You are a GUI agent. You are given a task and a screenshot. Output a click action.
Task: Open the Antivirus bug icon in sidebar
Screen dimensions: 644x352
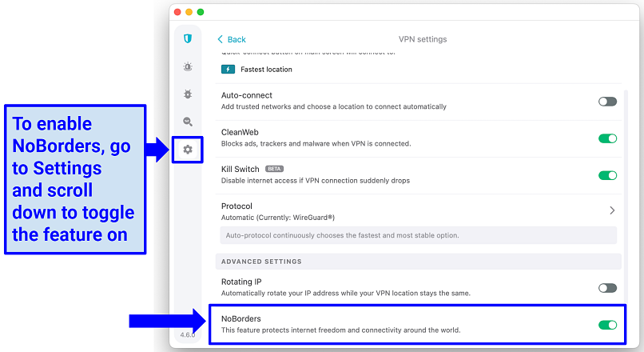coord(188,94)
